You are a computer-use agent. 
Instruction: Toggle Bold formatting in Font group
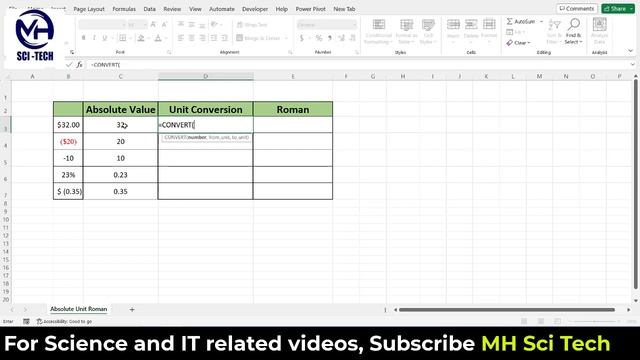[x=84, y=38]
